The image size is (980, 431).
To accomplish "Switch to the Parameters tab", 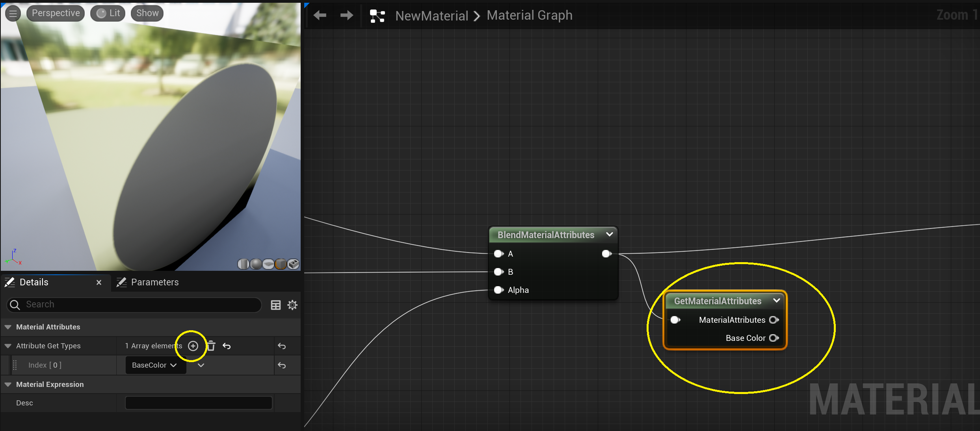I will [x=154, y=282].
